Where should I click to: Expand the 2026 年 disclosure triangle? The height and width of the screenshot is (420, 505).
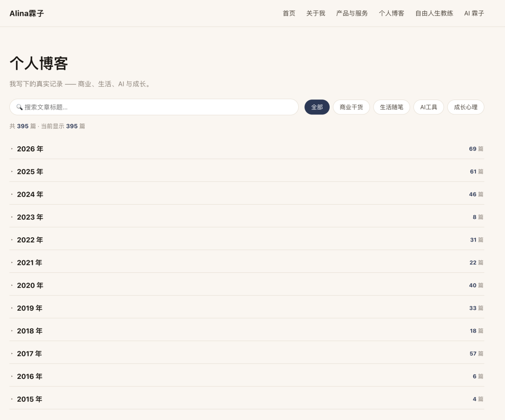click(12, 149)
